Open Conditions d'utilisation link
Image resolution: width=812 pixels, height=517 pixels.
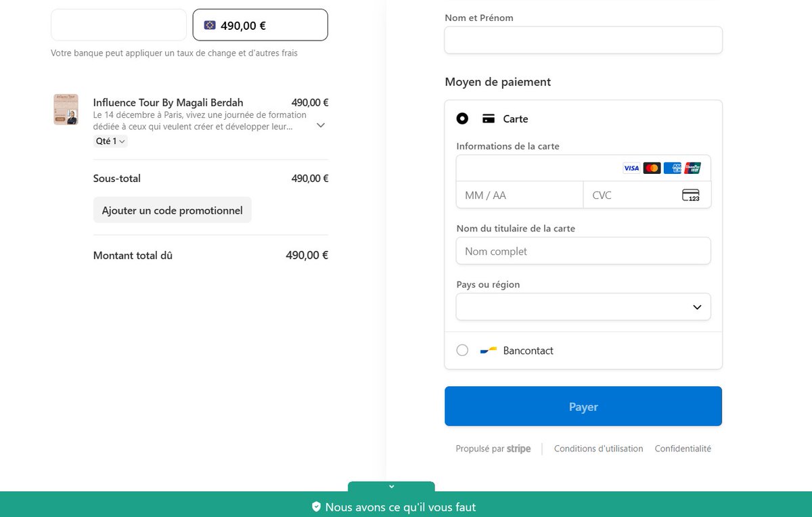click(x=599, y=449)
